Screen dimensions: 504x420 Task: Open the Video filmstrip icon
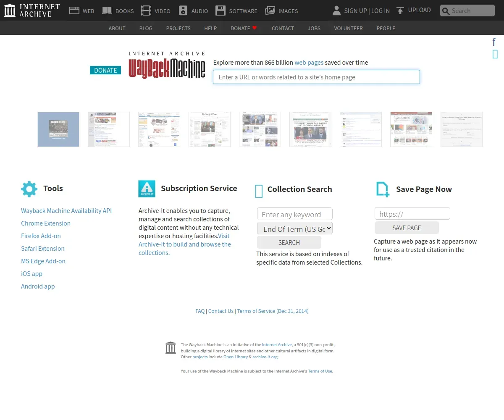point(146,10)
